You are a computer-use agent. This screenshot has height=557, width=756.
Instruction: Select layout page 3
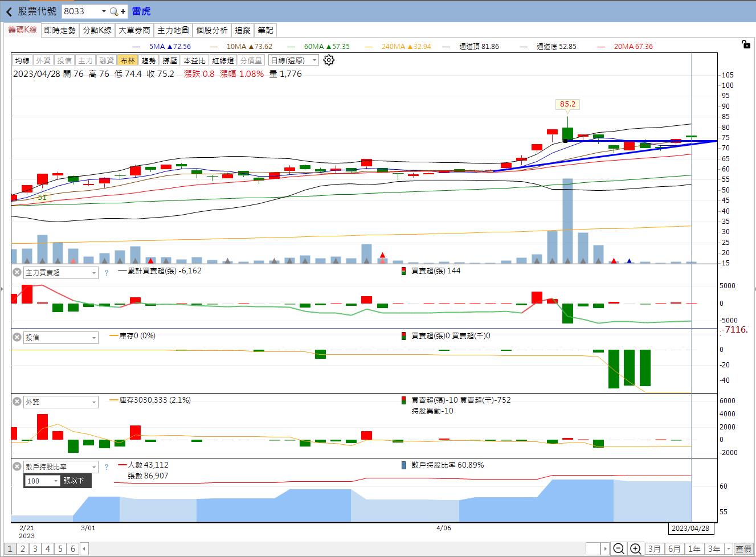[35, 549]
